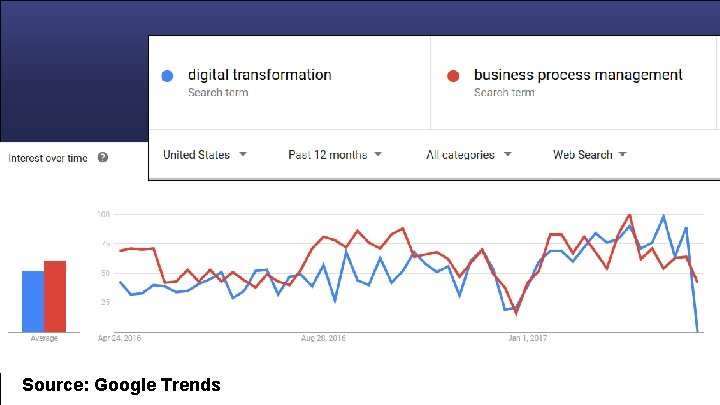The height and width of the screenshot is (405, 720).
Task: Select the digital transformation search term
Action: coord(260,75)
